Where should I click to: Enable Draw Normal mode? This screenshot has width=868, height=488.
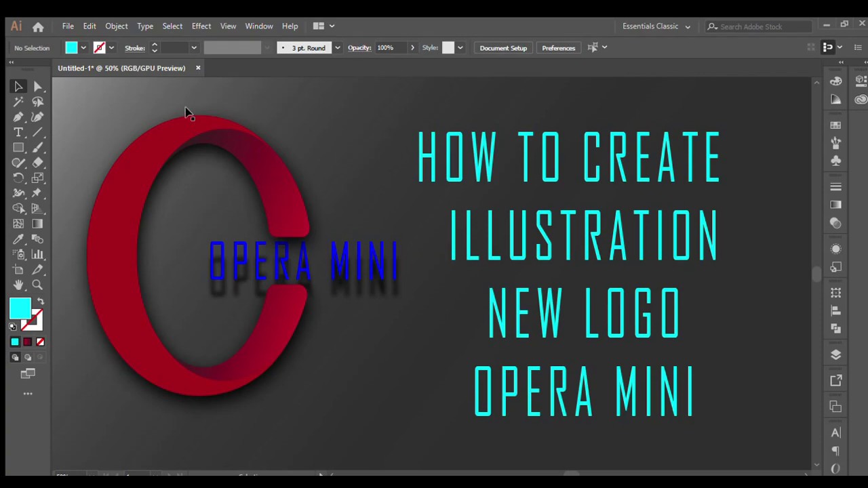[x=15, y=357]
